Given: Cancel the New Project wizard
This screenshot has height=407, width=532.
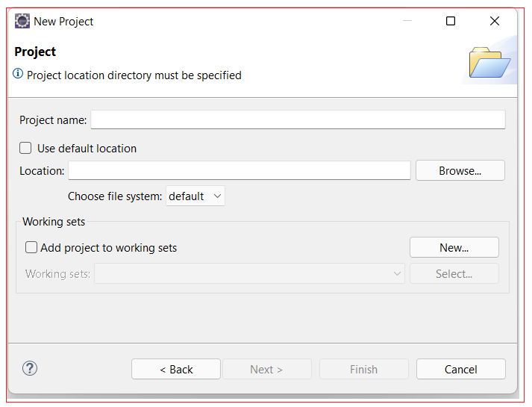Looking at the screenshot, I should point(461,369).
